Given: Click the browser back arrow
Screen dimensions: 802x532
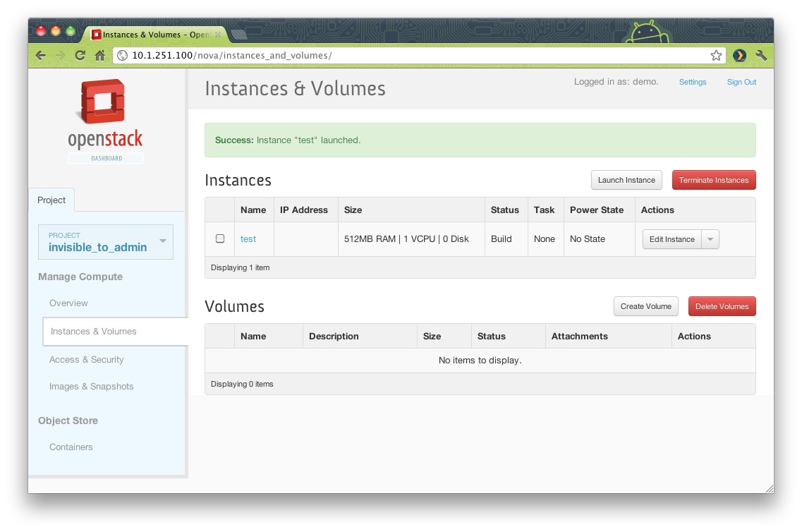Looking at the screenshot, I should coord(40,54).
